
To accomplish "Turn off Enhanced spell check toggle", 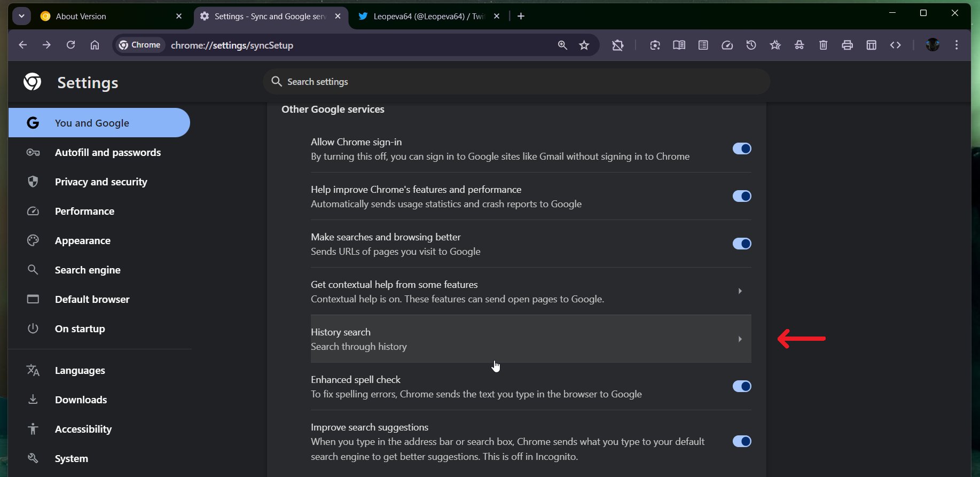I will 741,386.
